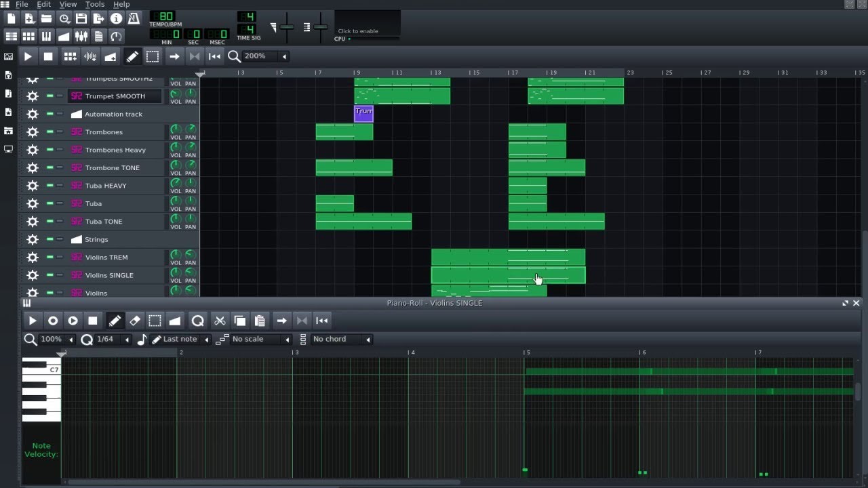Select the Piano Roll select mode
868x488 pixels.
pyautogui.click(x=155, y=321)
